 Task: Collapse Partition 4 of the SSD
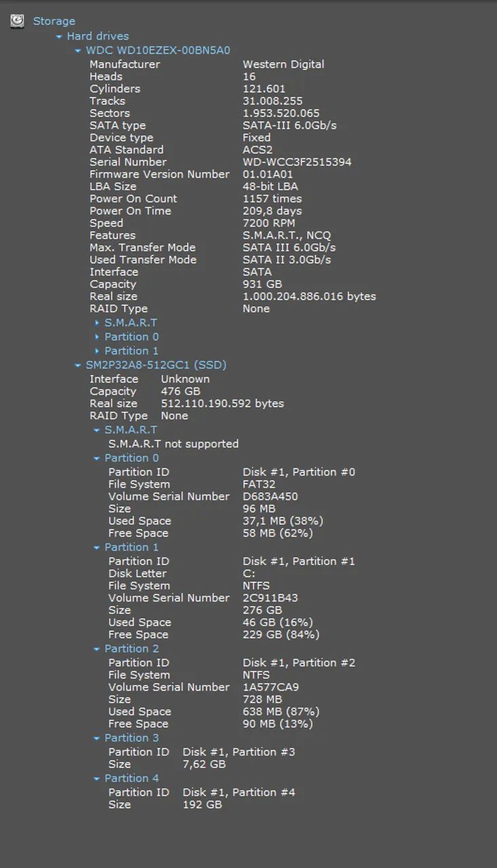(96, 778)
